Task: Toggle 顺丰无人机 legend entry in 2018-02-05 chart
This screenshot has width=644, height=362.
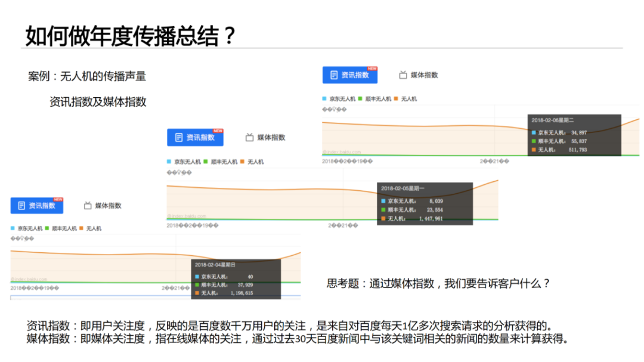Action: coord(221,162)
